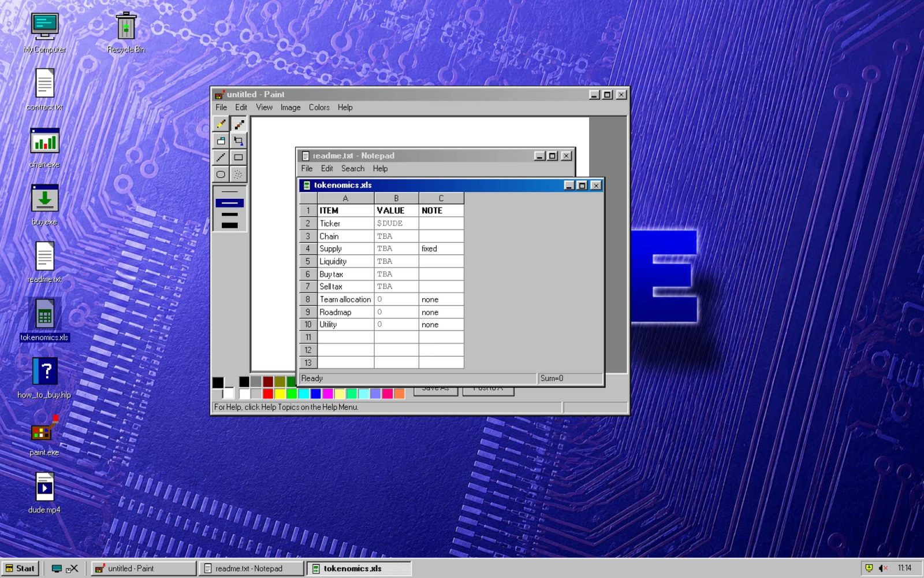This screenshot has height=578, width=924.
Task: Pick the dark red palette swatch
Action: [268, 381]
